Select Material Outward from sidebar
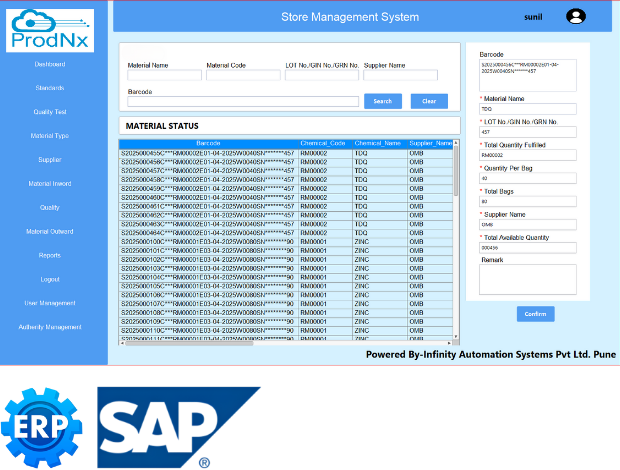Image resolution: width=620 pixels, height=470 pixels. [x=50, y=232]
